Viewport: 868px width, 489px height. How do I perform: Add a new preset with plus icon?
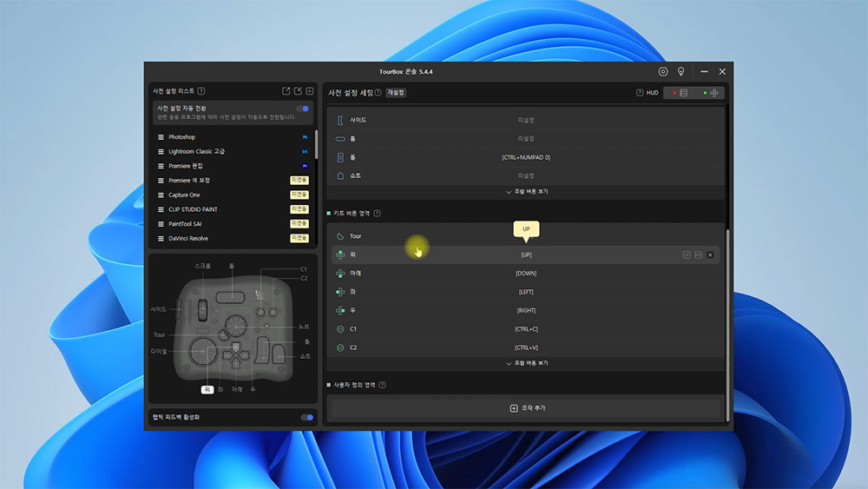tap(310, 91)
